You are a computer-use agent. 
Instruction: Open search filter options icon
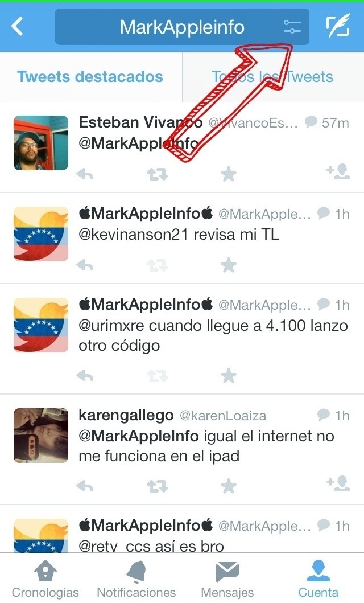click(x=292, y=27)
